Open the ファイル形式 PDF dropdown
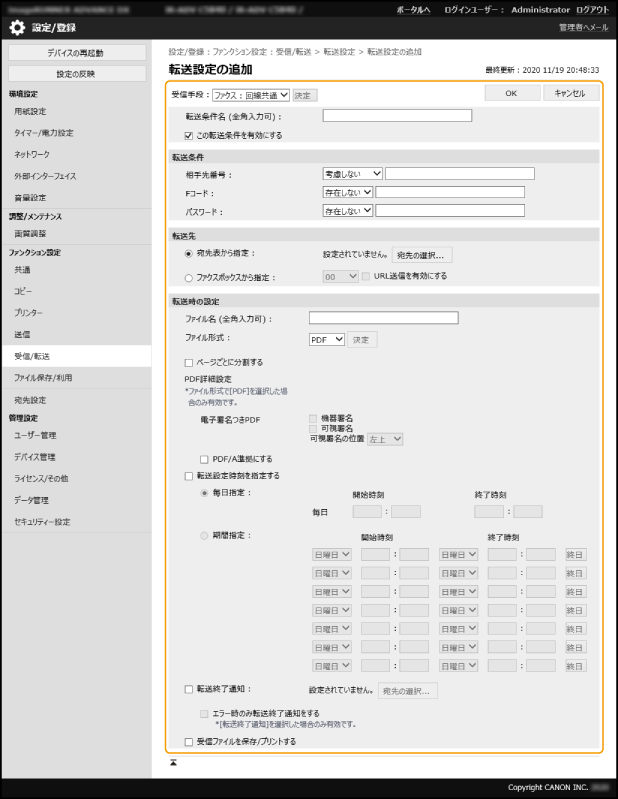Viewport: 618px width, 799px height. [x=327, y=340]
